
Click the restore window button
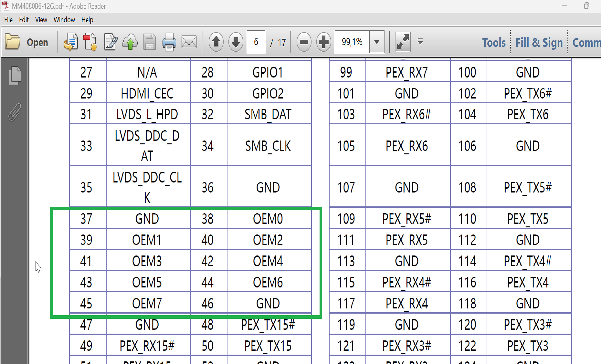[586, 6]
